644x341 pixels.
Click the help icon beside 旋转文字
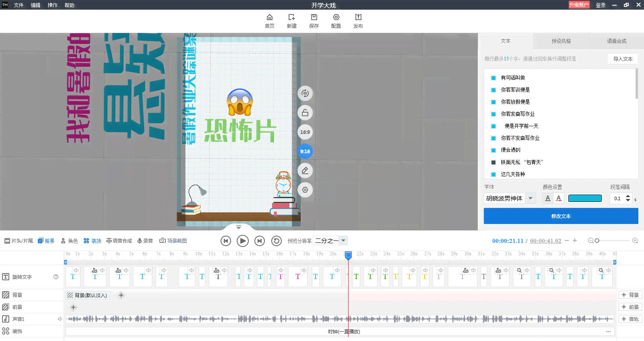coord(56,277)
